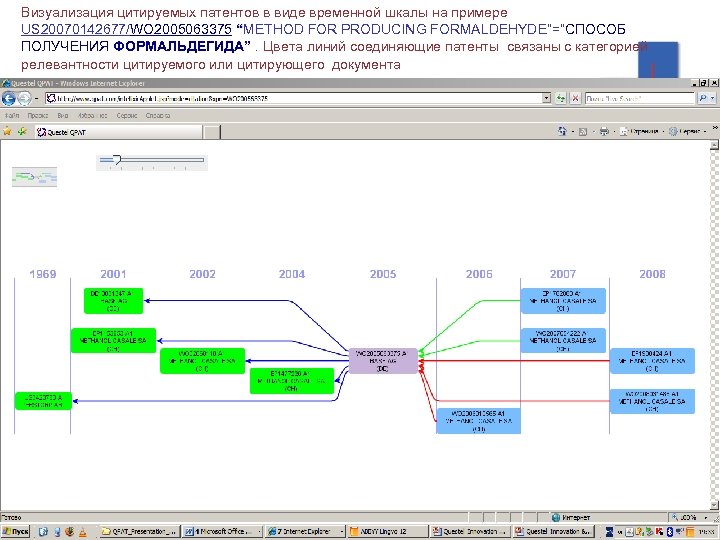
Task: Switch to ABBYY Lingvo 12 in the taskbar
Action: (388, 532)
